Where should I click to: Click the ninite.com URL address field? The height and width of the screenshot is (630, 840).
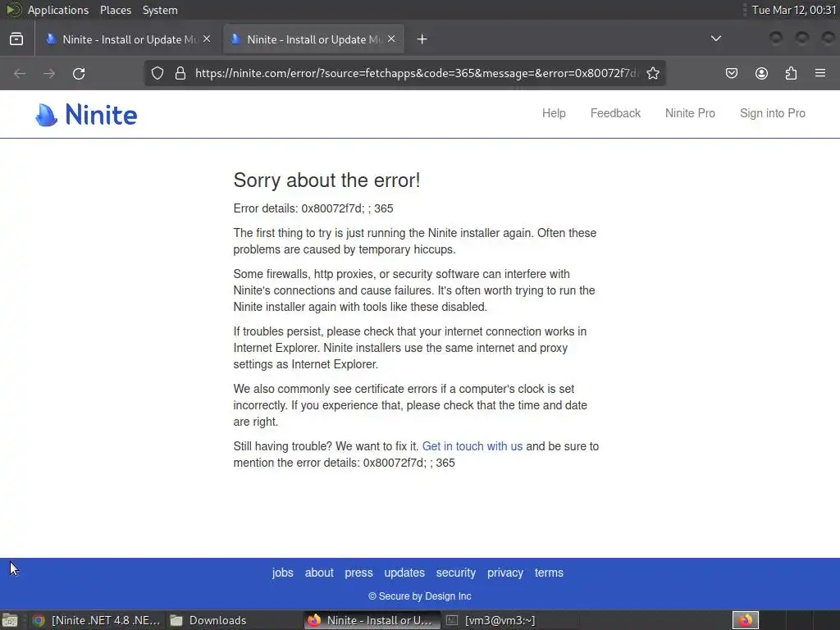(x=417, y=73)
